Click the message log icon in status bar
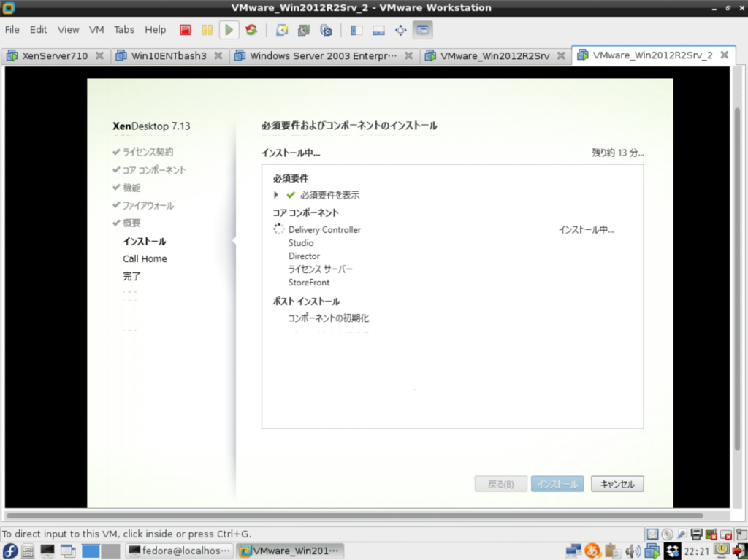Screen dimensions: 748x560 [x=741, y=534]
